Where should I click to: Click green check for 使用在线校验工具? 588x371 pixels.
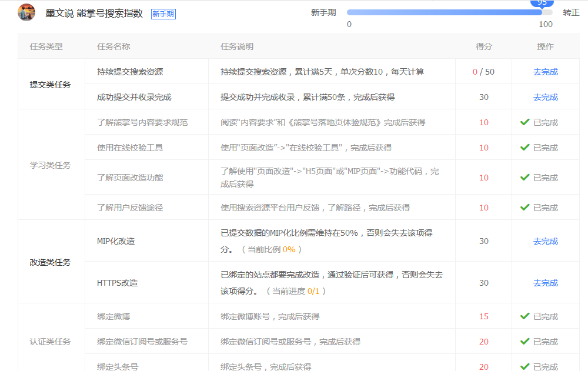click(525, 148)
